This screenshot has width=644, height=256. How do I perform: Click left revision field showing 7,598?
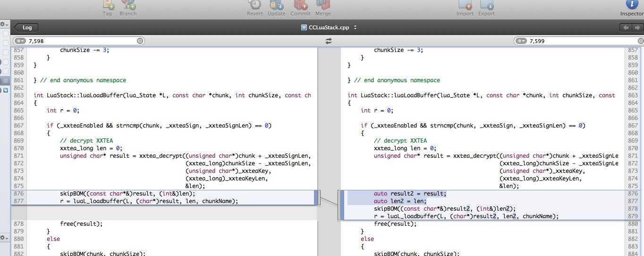(78, 41)
